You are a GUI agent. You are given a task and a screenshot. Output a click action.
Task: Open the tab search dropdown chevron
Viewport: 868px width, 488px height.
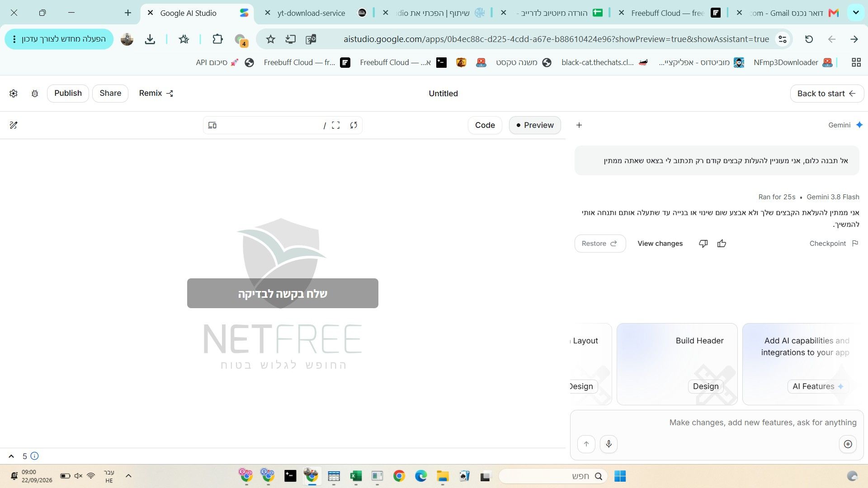click(x=855, y=13)
